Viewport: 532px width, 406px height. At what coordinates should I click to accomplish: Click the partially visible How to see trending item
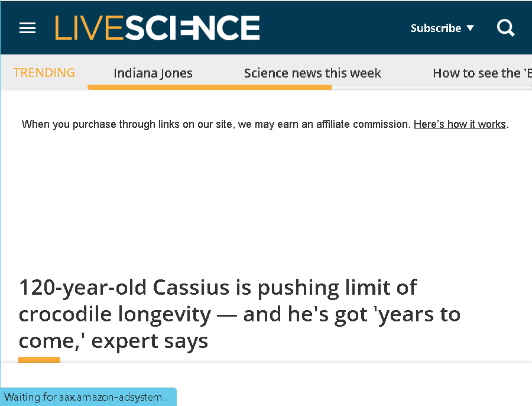482,73
